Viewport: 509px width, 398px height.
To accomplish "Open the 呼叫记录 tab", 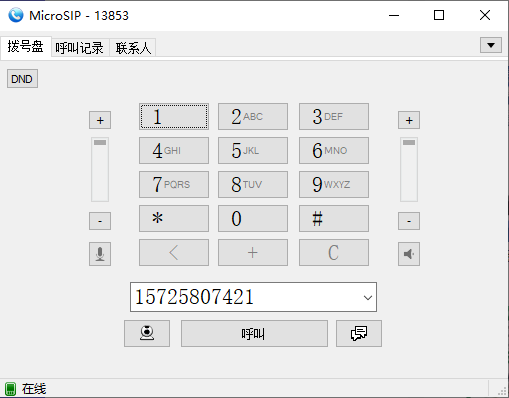I will coord(80,48).
